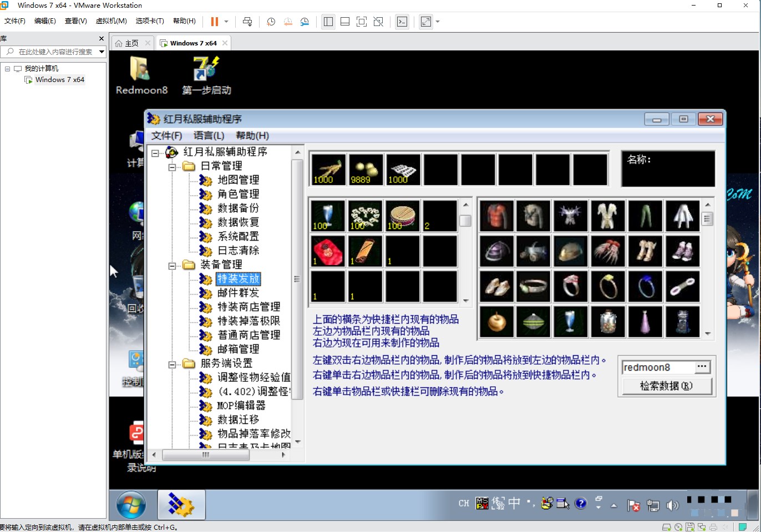
Task: Click the 检索数据(R) button
Action: coord(666,386)
